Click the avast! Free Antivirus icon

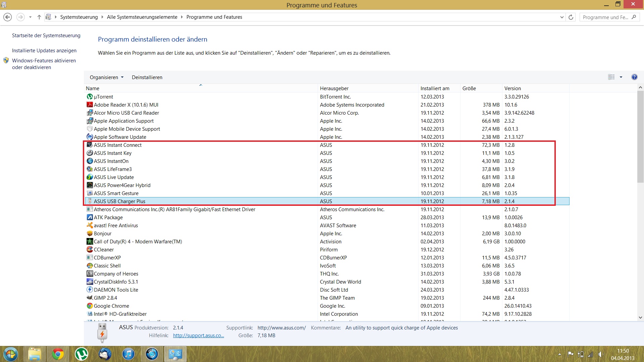pos(90,226)
